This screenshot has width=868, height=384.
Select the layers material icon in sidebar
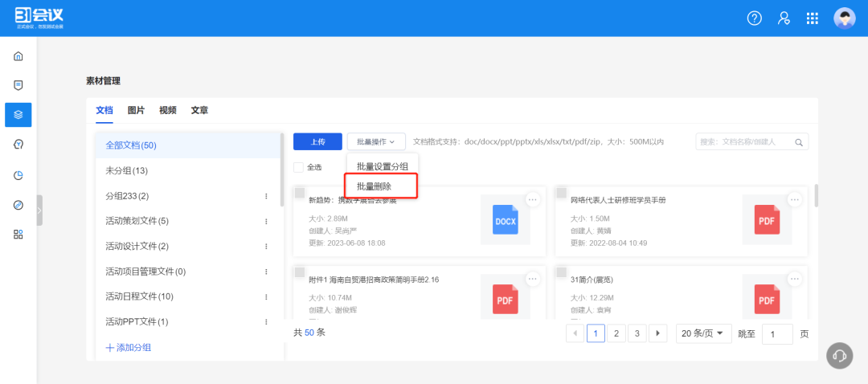18,115
